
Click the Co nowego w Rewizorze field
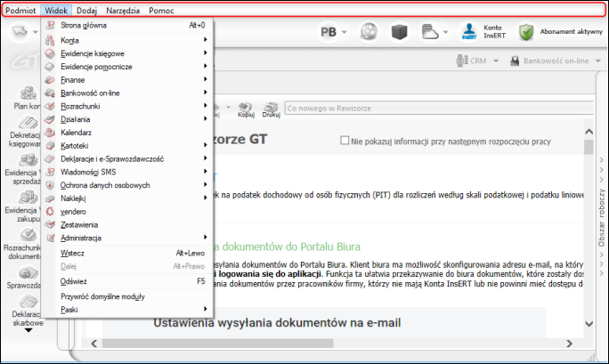click(x=439, y=109)
